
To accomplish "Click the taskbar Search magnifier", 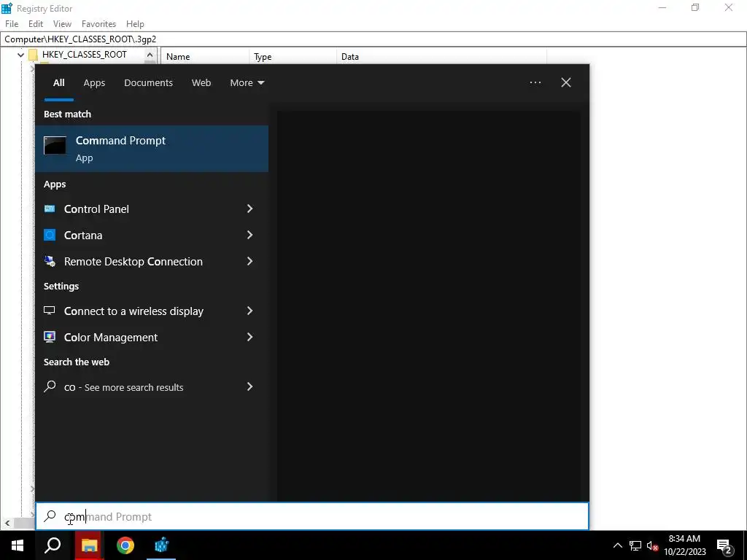I will coord(53,545).
